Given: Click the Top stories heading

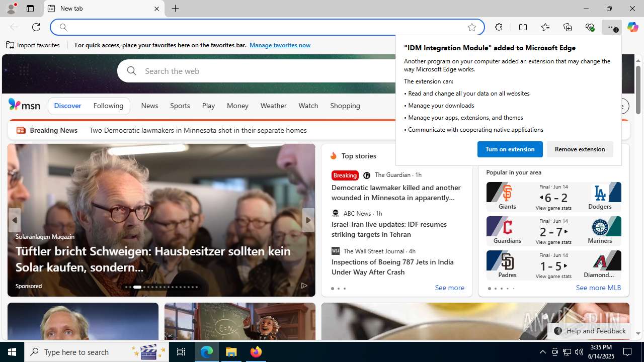Looking at the screenshot, I should pyautogui.click(x=359, y=156).
